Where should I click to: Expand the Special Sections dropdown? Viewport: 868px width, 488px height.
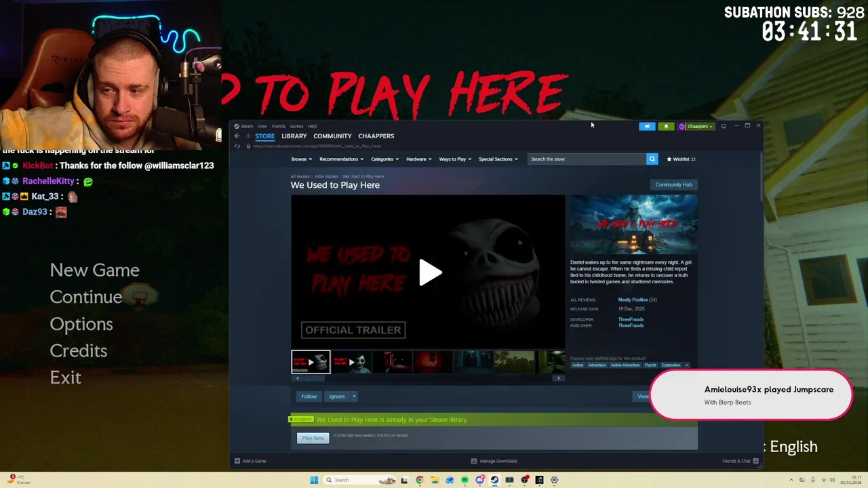(498, 159)
